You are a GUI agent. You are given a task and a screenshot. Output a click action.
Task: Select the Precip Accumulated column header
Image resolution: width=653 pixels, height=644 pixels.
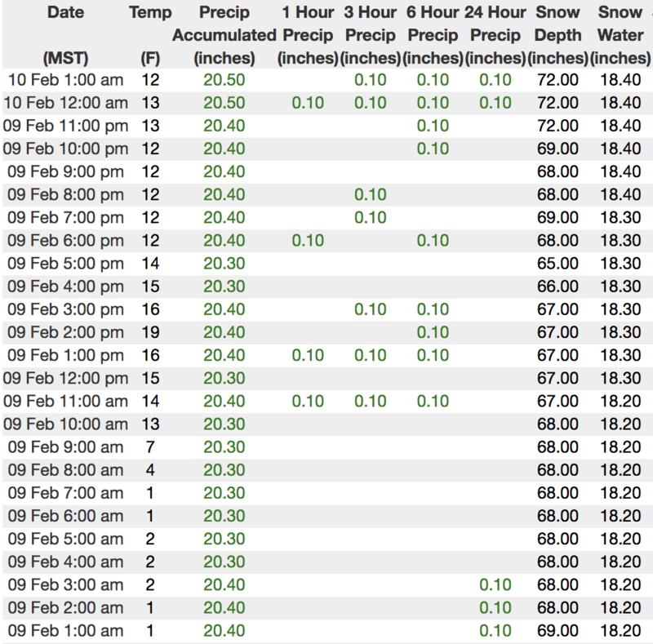[224, 37]
